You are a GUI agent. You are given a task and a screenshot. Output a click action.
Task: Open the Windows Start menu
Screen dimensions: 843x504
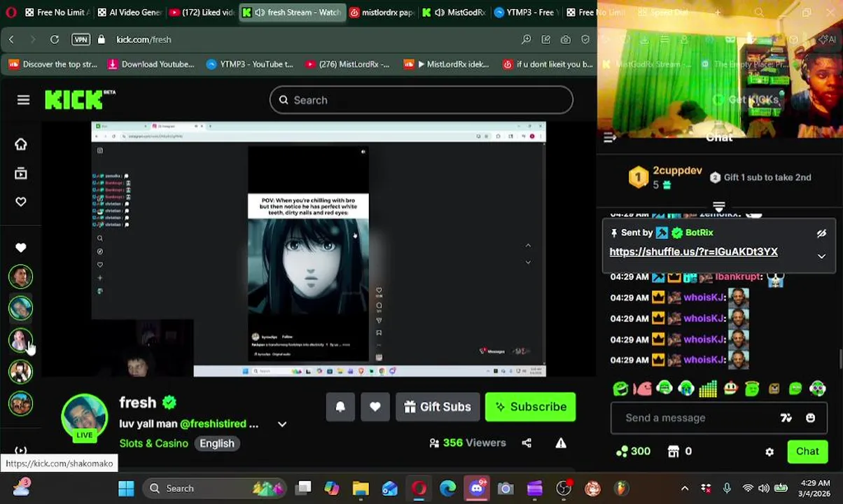[126, 488]
